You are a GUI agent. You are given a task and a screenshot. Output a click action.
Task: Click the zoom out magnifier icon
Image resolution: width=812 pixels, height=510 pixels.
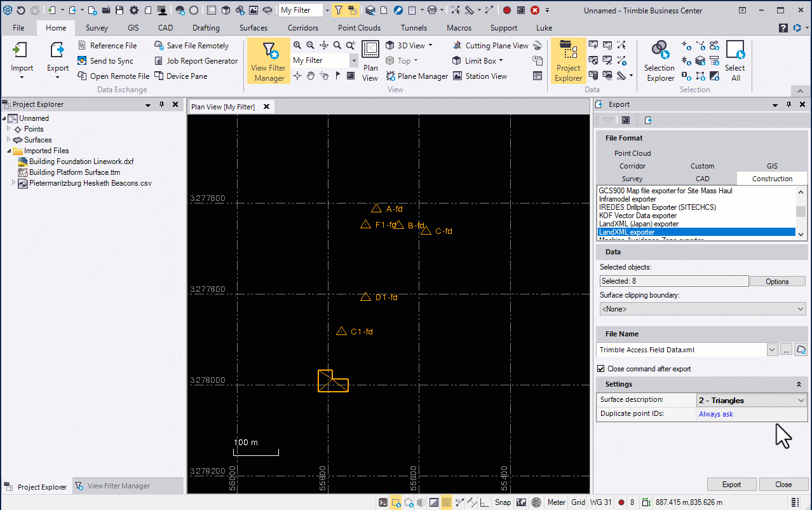[x=311, y=45]
